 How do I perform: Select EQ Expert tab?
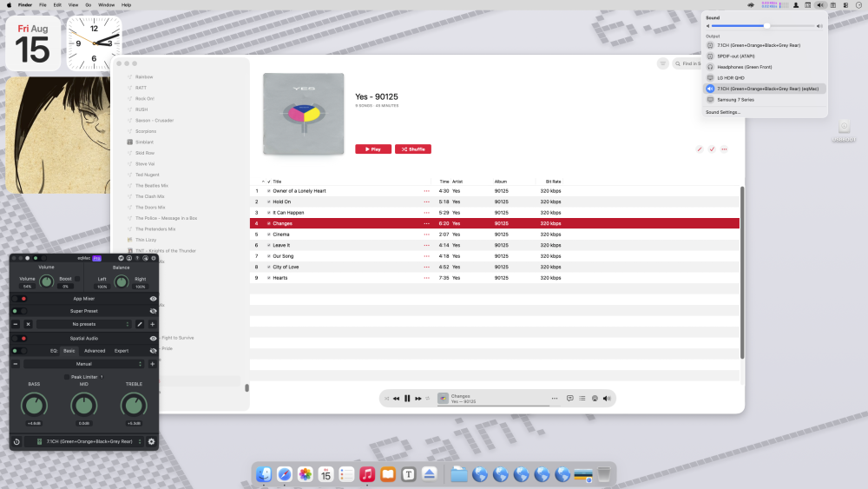(122, 351)
